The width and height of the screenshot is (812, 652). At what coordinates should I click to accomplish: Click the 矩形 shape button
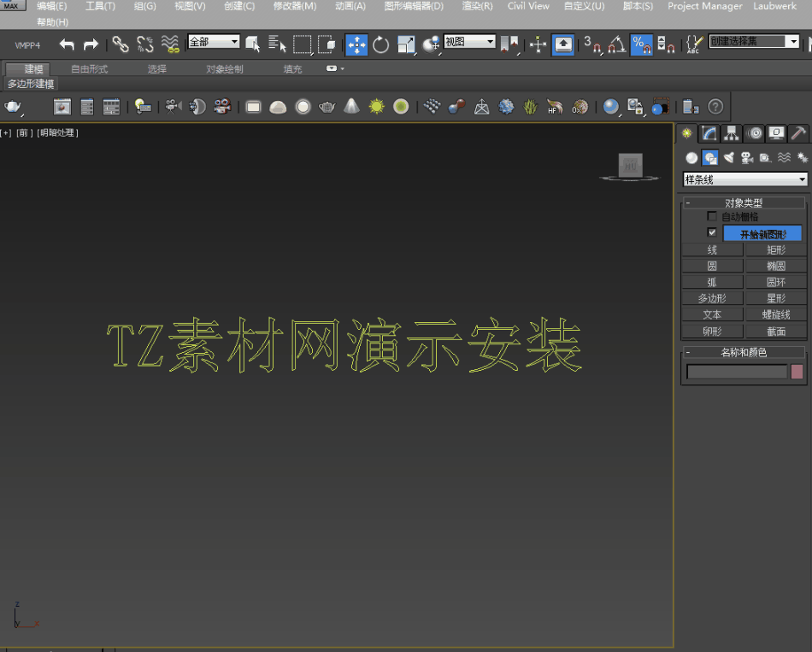coord(775,250)
